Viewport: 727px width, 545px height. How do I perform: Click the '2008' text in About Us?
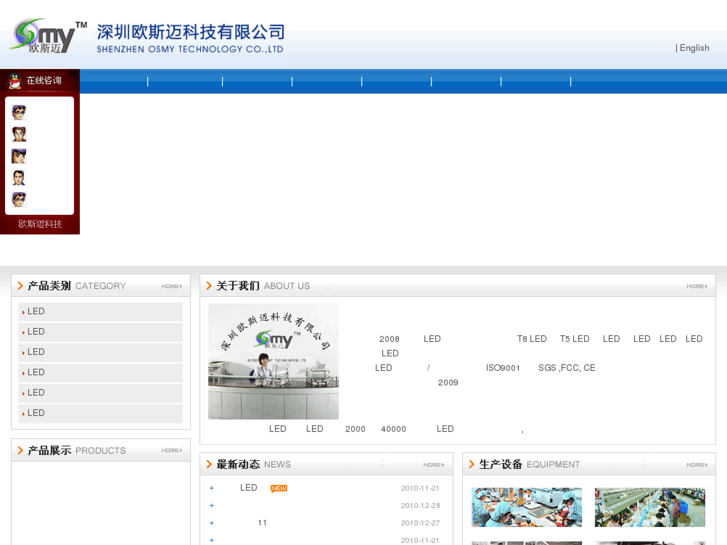pos(389,339)
